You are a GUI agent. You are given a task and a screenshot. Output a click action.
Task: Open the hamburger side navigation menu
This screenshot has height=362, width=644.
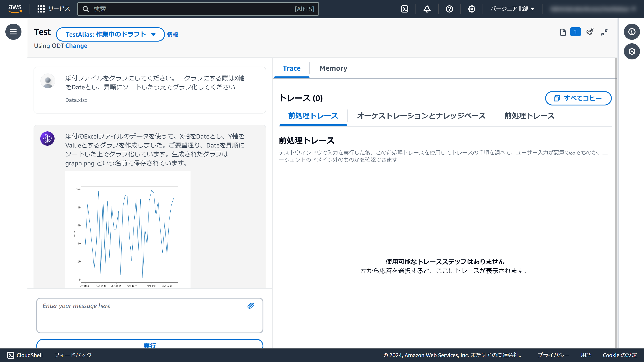(x=13, y=32)
